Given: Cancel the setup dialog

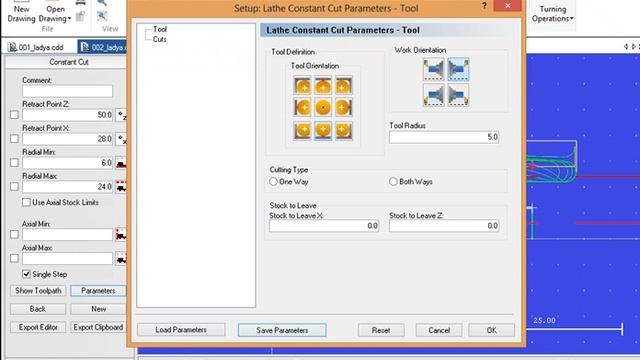Looking at the screenshot, I should 439,330.
